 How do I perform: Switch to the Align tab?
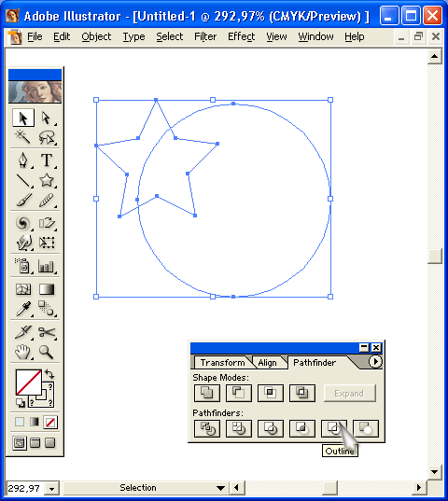[x=267, y=363]
